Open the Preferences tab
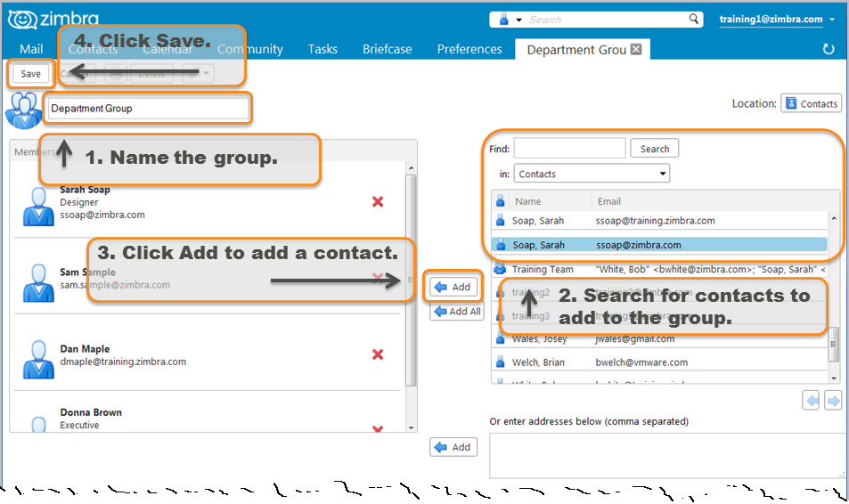This screenshot has width=849, height=504. click(x=469, y=49)
